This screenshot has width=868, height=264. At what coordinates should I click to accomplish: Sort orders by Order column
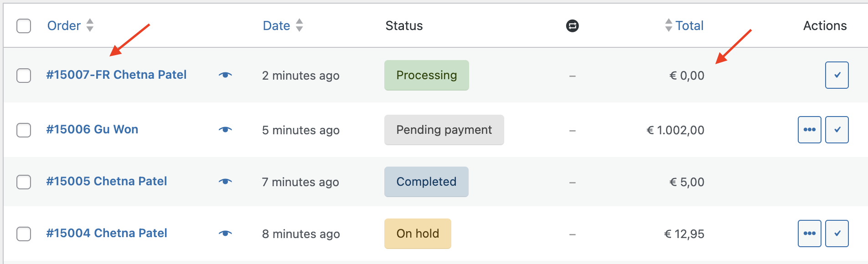pyautogui.click(x=64, y=26)
